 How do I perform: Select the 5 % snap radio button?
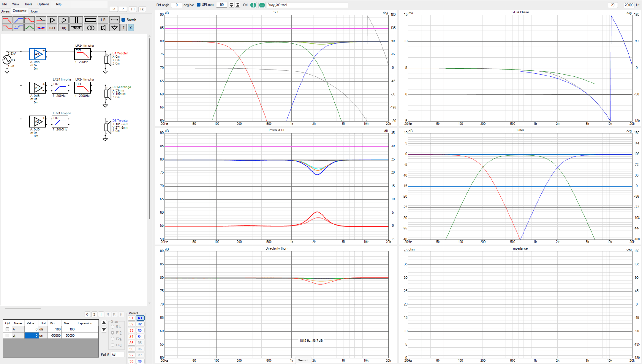[113, 327]
